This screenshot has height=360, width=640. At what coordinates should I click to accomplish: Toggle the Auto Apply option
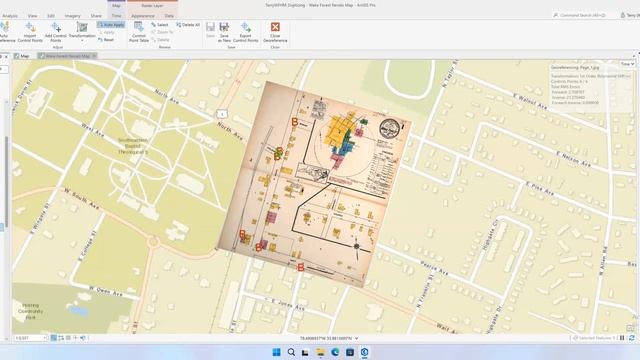111,25
